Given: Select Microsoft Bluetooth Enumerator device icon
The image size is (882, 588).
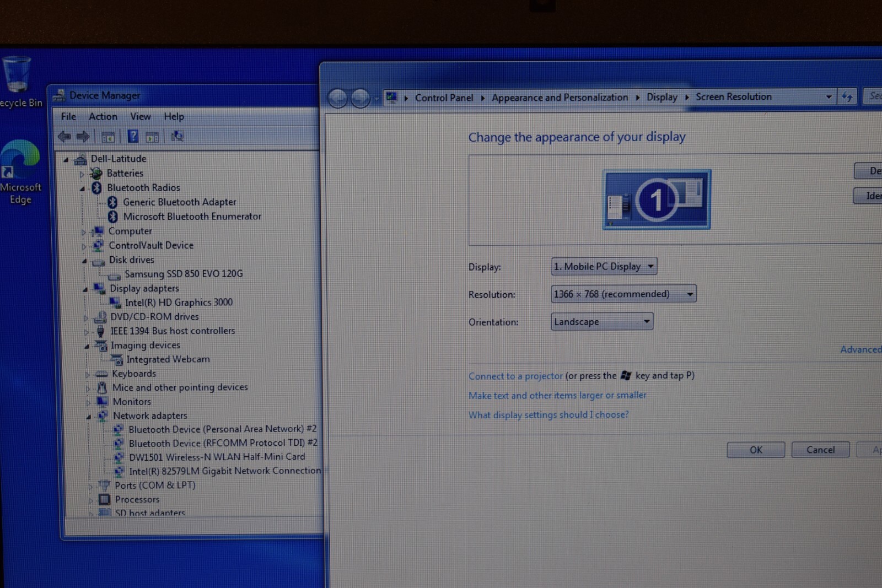Looking at the screenshot, I should 113,217.
